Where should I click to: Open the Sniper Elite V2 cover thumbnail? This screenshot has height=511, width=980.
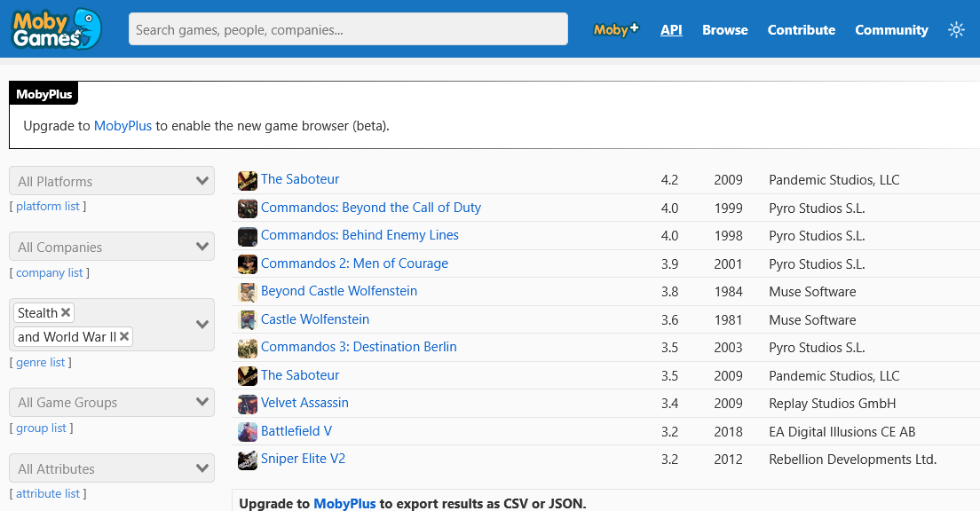[248, 460]
